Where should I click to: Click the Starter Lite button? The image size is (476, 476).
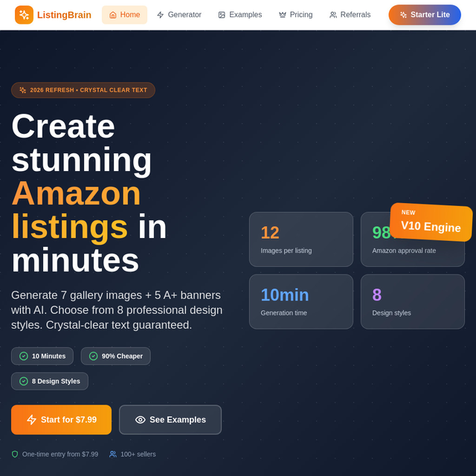pyautogui.click(x=425, y=15)
